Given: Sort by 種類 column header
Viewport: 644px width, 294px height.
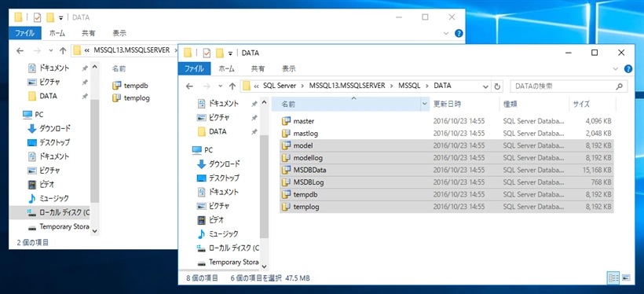Looking at the screenshot, I should 534,105.
